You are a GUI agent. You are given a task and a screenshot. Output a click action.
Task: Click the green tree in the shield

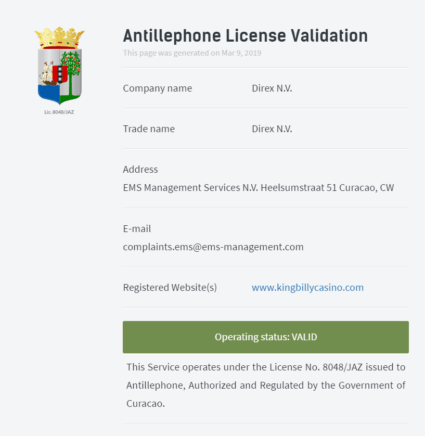click(x=70, y=71)
